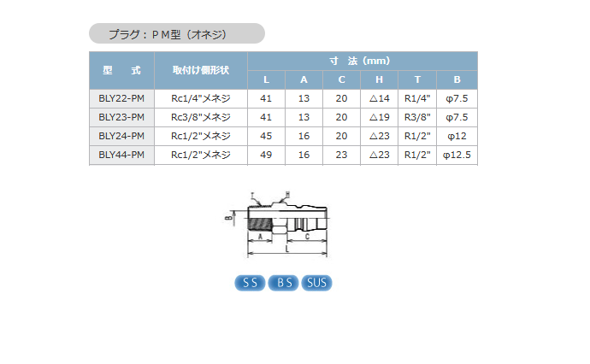This screenshot has height=364, width=590.
Task: Select the BLY24-PM model cell
Action: [x=121, y=137]
